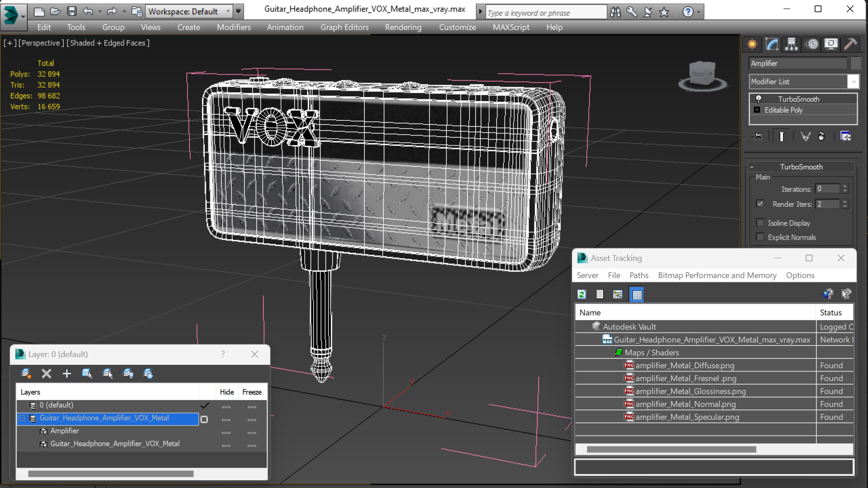Collapse Guitar_Headphone_Amplifier_VOX_Metal layer tree
Viewport: 868px width, 488px height.
(x=22, y=418)
